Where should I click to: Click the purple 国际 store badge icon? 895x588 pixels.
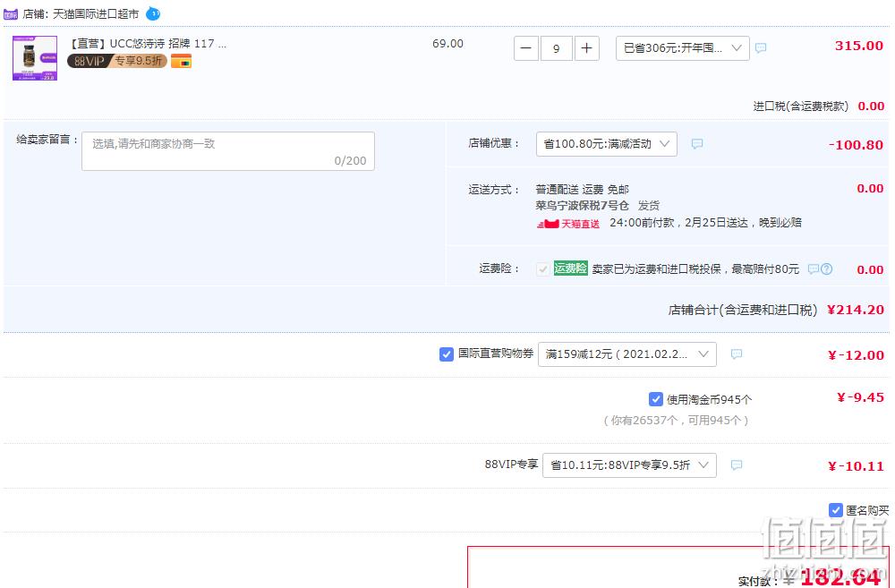point(11,14)
